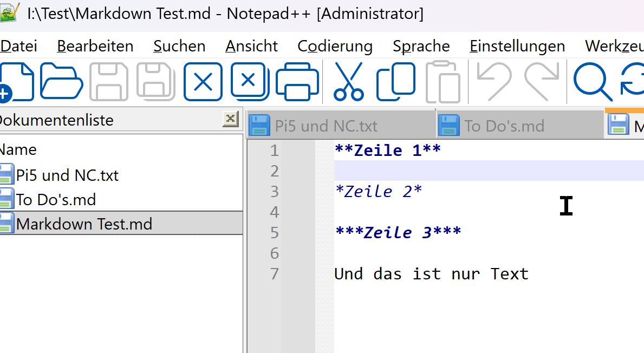644x353 pixels.
Task: Click the Close All documents icon
Action: 250,82
